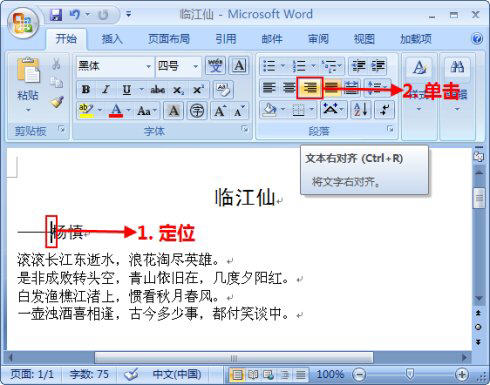Switch to the 插入 ribbon tab
490x385 pixels.
[x=112, y=39]
